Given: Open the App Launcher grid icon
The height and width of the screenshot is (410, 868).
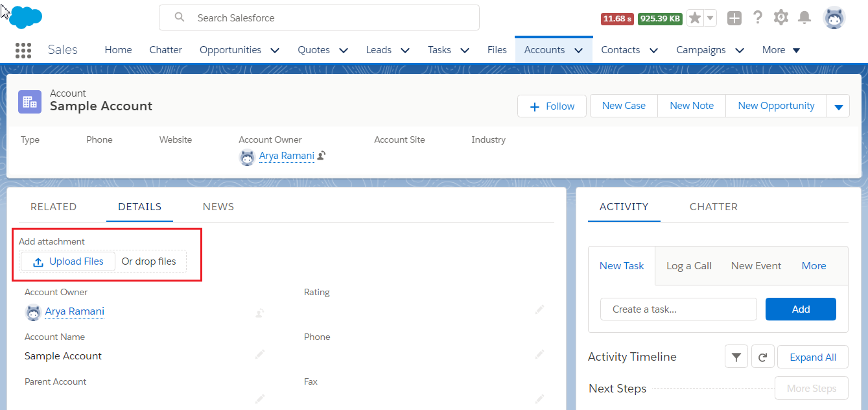Looking at the screenshot, I should (23, 50).
